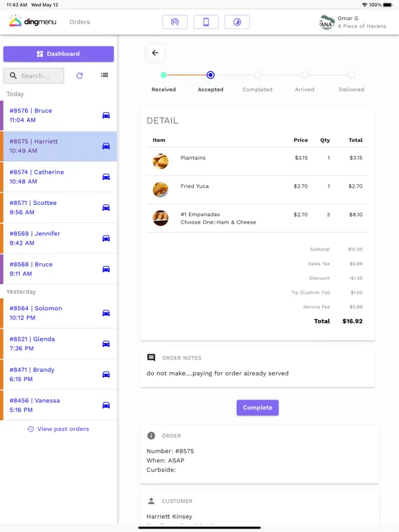Viewport: 399px width, 532px height.
Task: Click car icon for order #8564
Action: 106,313
